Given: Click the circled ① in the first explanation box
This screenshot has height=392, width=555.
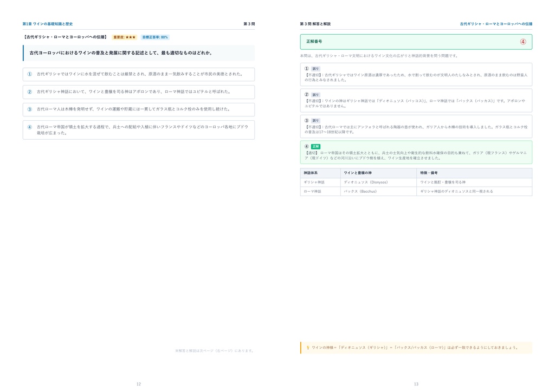Looking at the screenshot, I should click(x=307, y=69).
